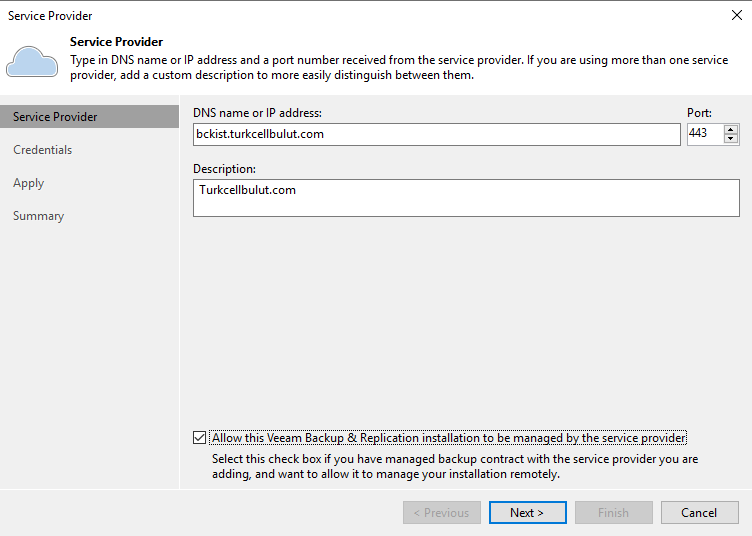Image resolution: width=752 pixels, height=536 pixels.
Task: Click the 'Allow this Veeam Backup & Replication' label
Action: [448, 438]
